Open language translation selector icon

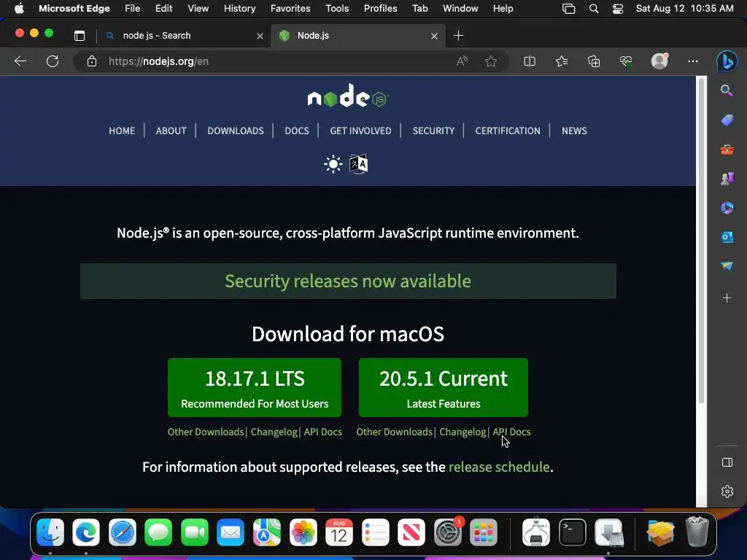(358, 164)
